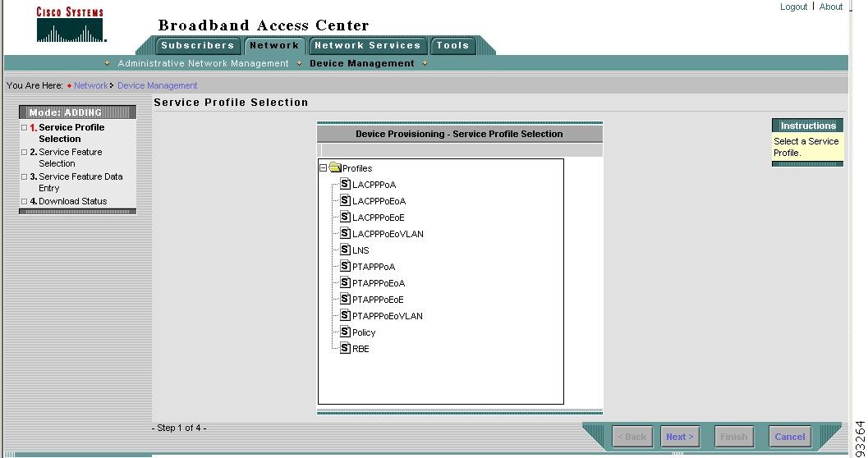Select the LACPPPoEoE profile
868x458 pixels.
(x=379, y=218)
